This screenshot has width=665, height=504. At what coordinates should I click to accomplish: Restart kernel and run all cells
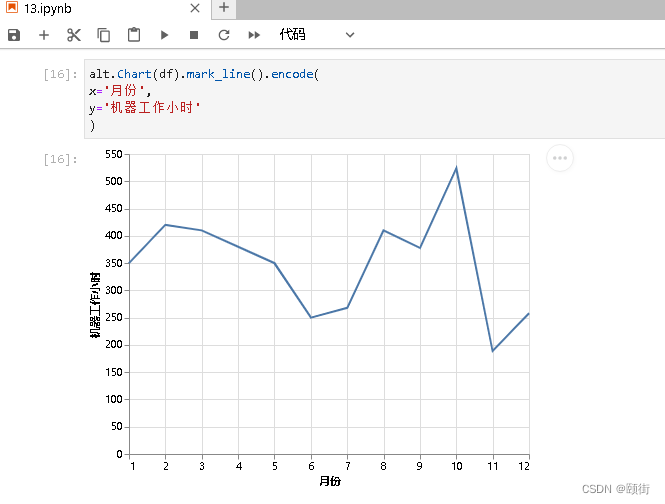254,35
